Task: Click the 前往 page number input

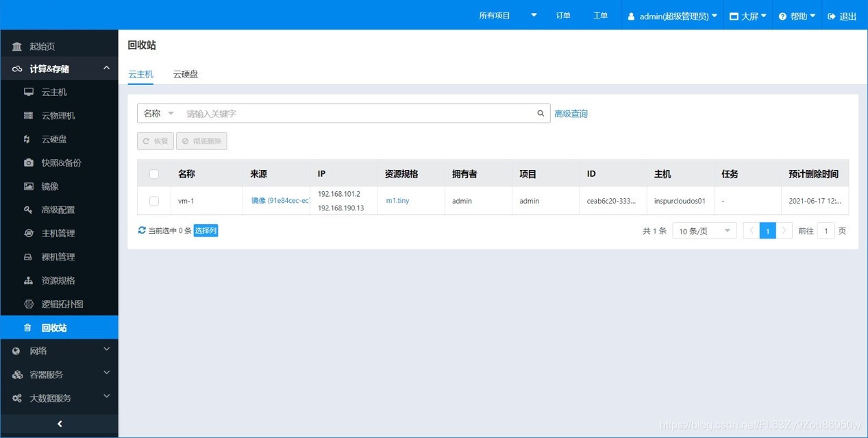Action: [826, 231]
